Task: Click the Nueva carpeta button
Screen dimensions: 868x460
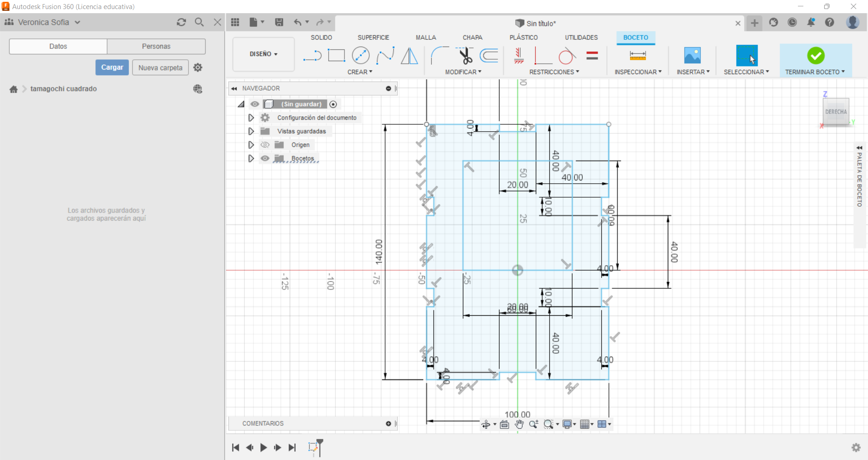Action: [160, 67]
